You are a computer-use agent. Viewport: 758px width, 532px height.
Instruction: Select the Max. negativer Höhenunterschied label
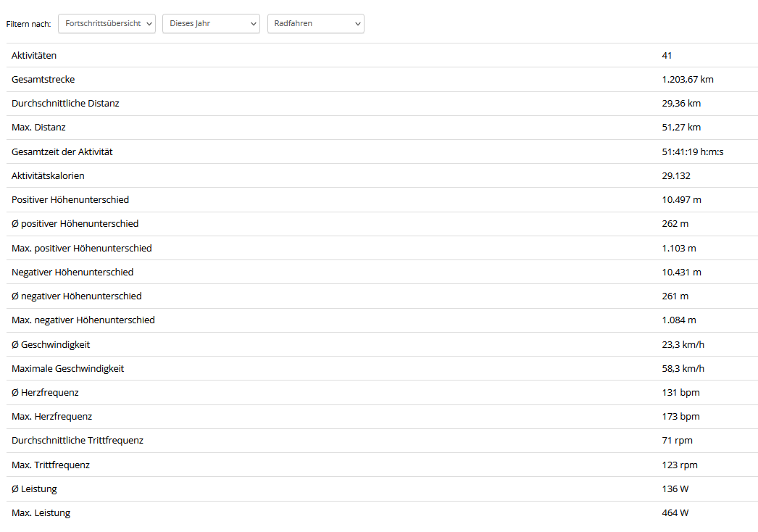[83, 320]
